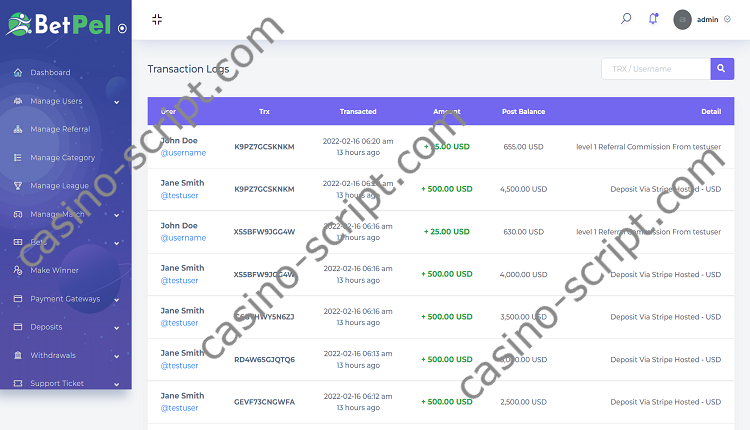Click the Manage League trophy icon

(18, 186)
